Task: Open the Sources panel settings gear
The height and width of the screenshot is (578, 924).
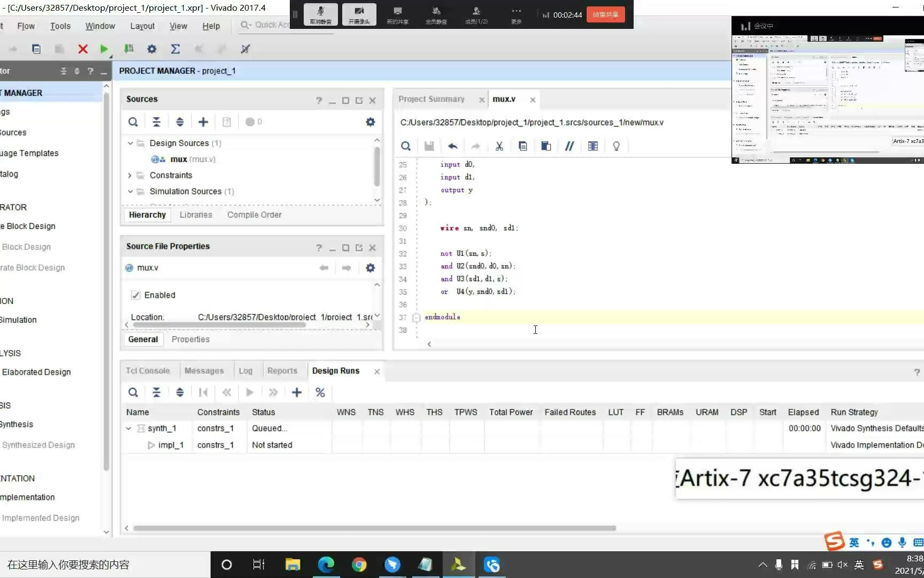Action: coord(370,122)
